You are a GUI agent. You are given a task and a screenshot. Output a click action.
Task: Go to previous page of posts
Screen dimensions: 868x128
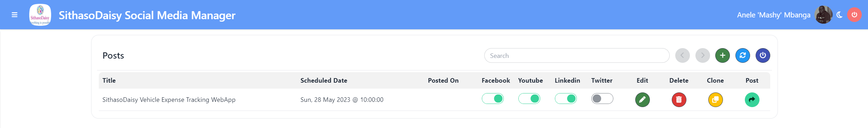tap(682, 55)
